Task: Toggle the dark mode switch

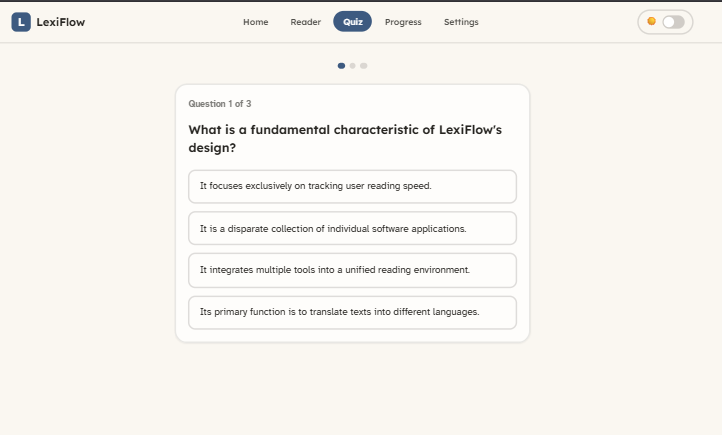Action: click(673, 22)
